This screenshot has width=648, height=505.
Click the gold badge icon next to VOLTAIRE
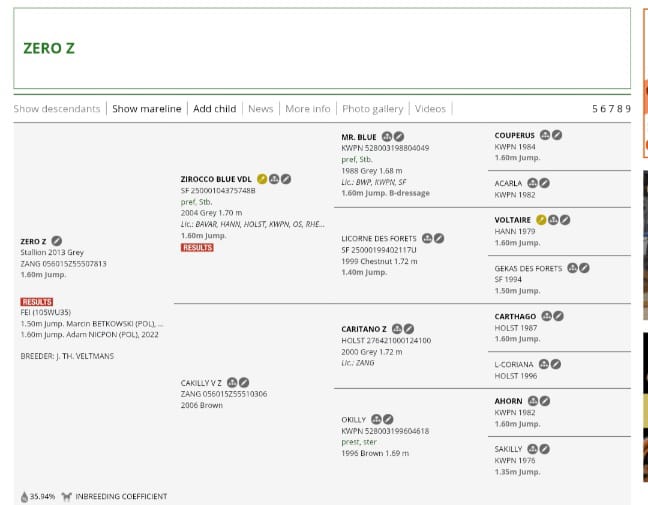tap(541, 219)
